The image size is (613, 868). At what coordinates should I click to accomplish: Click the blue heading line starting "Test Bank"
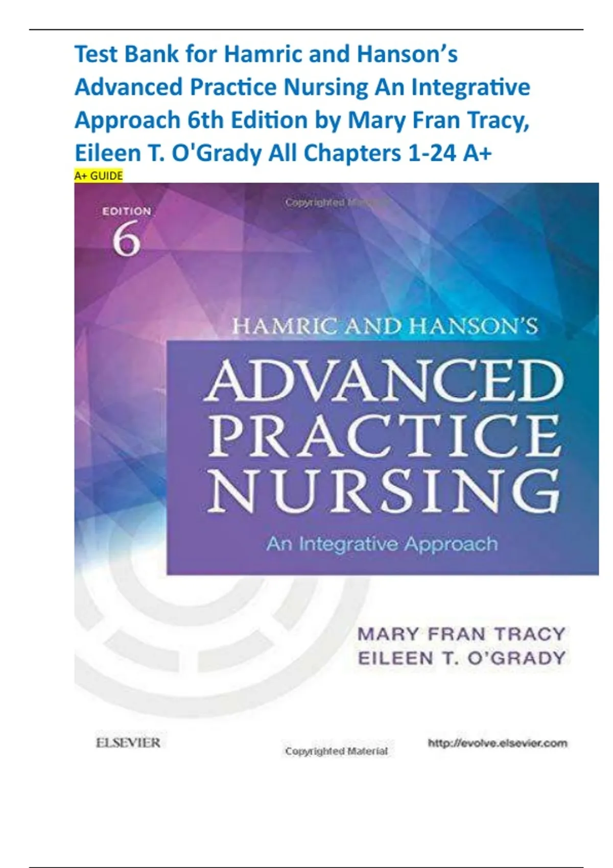(266, 54)
